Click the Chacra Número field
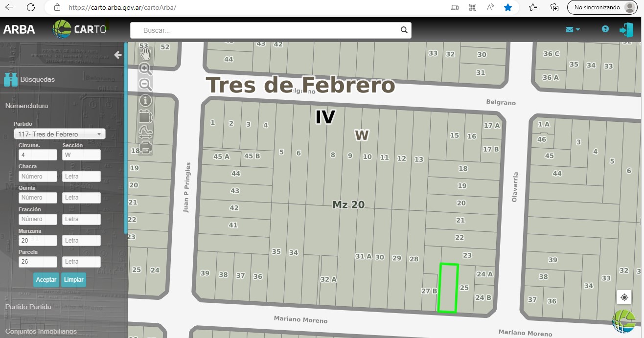 [x=38, y=177]
